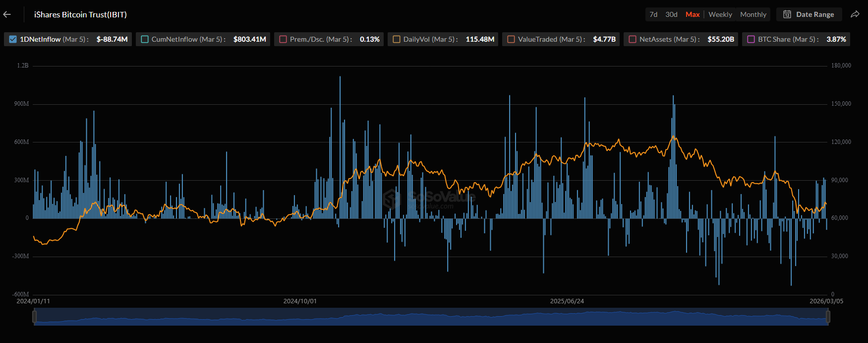The image size is (868, 343).
Task: Click the share arrow icon
Action: click(x=855, y=14)
